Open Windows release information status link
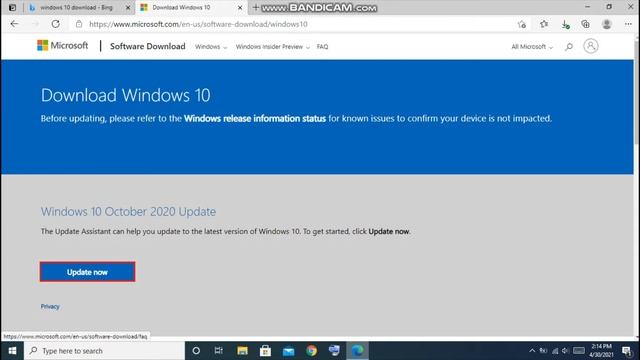The width and height of the screenshot is (640, 360). (x=255, y=118)
